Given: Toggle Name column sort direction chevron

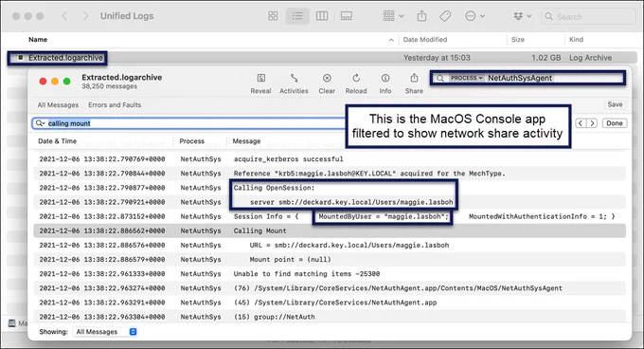Looking at the screenshot, I should click(391, 40).
